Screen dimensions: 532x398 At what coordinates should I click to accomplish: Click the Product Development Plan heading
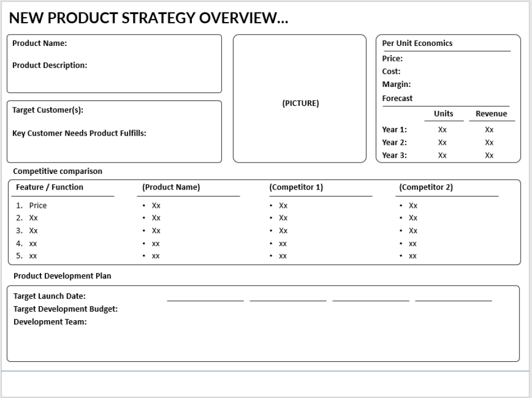(x=62, y=276)
